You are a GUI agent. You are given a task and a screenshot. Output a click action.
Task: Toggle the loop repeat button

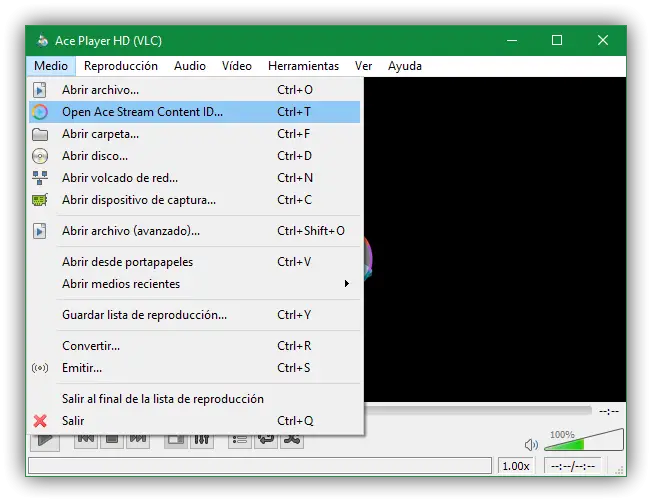click(x=266, y=440)
